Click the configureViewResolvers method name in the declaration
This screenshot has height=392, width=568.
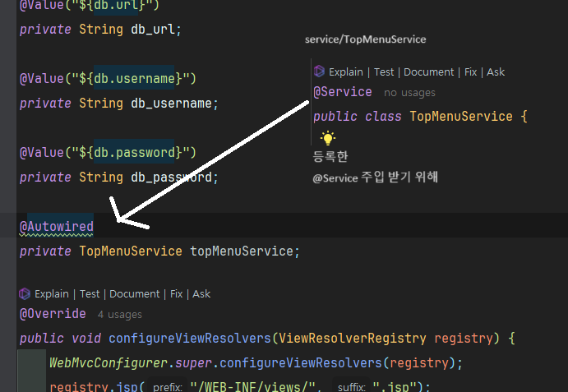[190, 338]
